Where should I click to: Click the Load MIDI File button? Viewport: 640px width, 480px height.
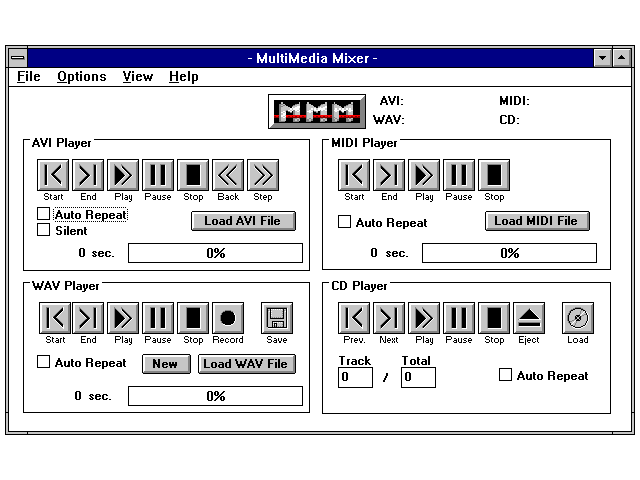[x=537, y=221]
